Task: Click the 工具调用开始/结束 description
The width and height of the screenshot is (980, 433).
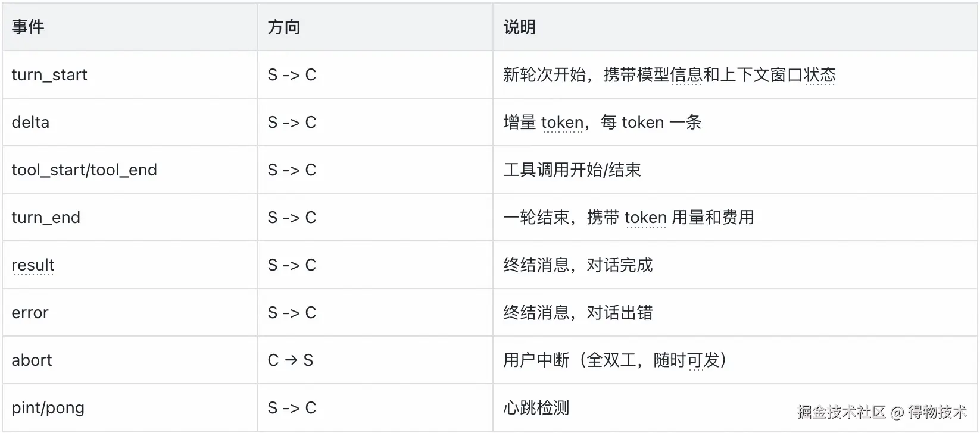Action: click(x=572, y=170)
